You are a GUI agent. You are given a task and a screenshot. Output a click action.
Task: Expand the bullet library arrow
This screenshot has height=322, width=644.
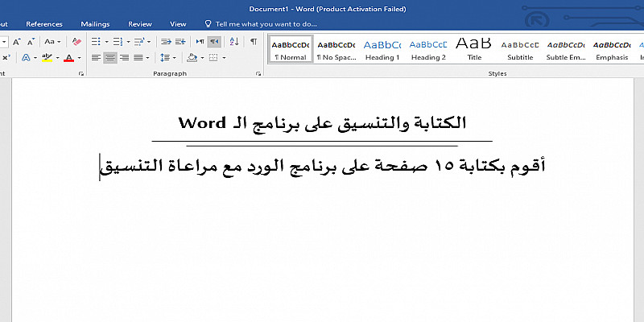(107, 42)
